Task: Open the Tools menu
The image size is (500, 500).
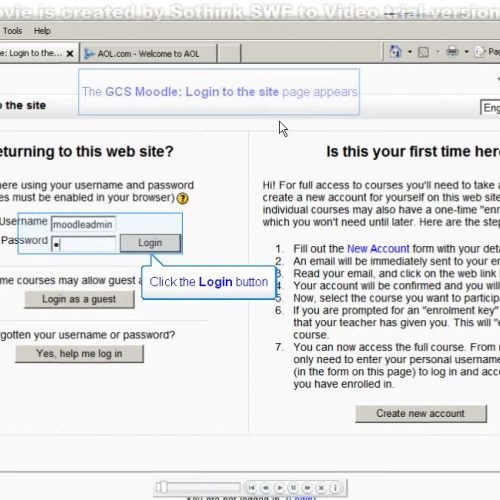Action: pyautogui.click(x=12, y=31)
